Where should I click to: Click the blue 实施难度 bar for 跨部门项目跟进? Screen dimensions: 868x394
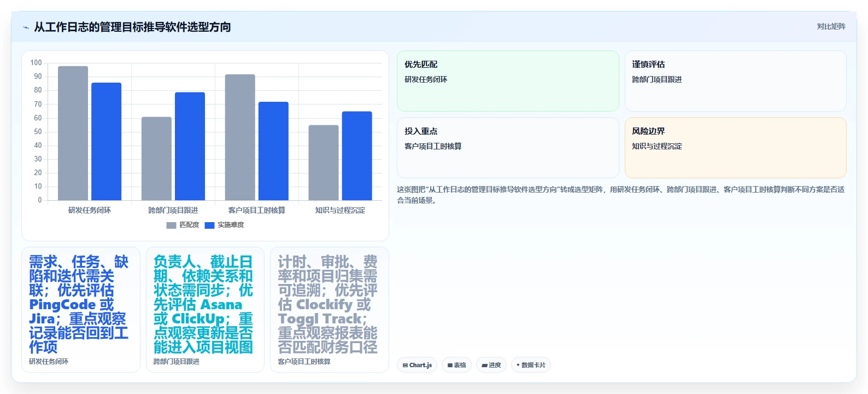click(190, 146)
